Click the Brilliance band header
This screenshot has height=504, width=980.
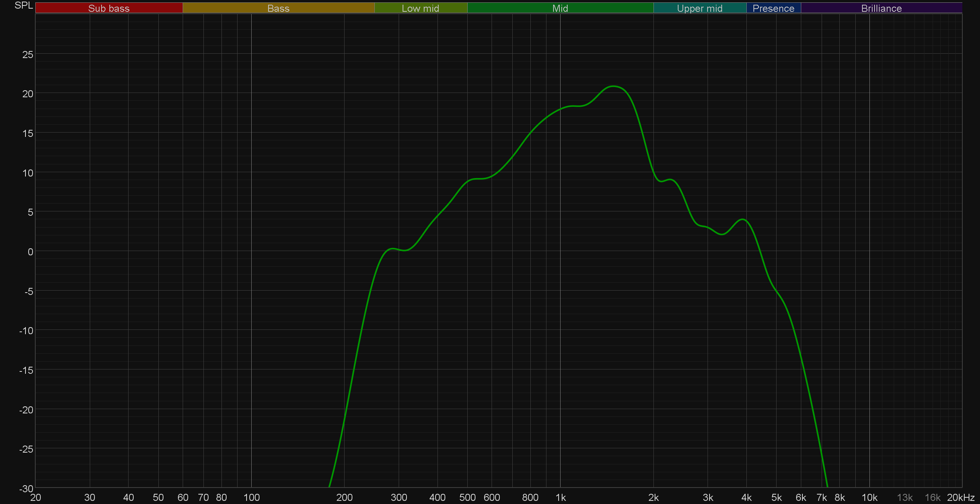[881, 8]
